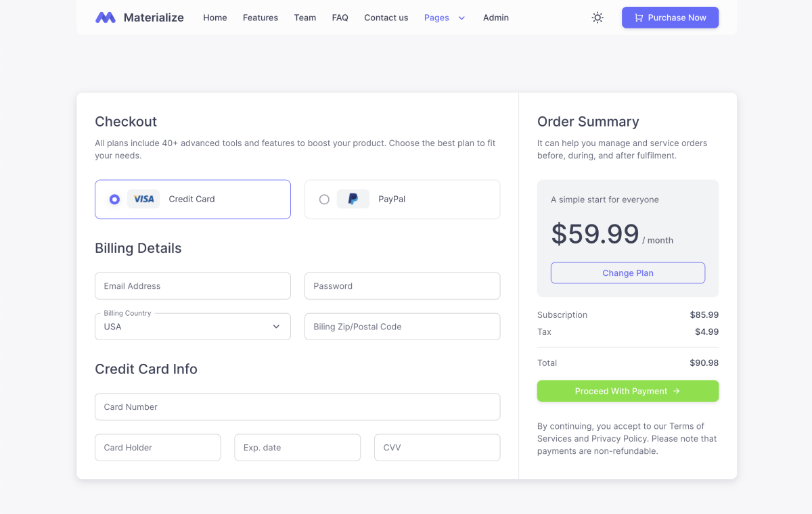
Task: Click the Materialize logo
Action: [x=139, y=17]
